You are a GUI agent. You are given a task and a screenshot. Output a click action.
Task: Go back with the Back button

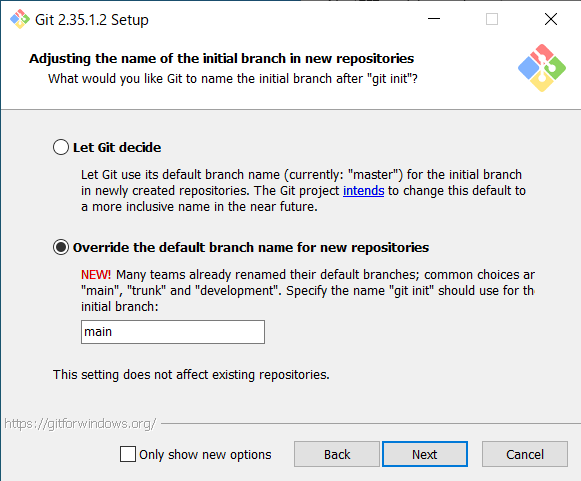[336, 454]
